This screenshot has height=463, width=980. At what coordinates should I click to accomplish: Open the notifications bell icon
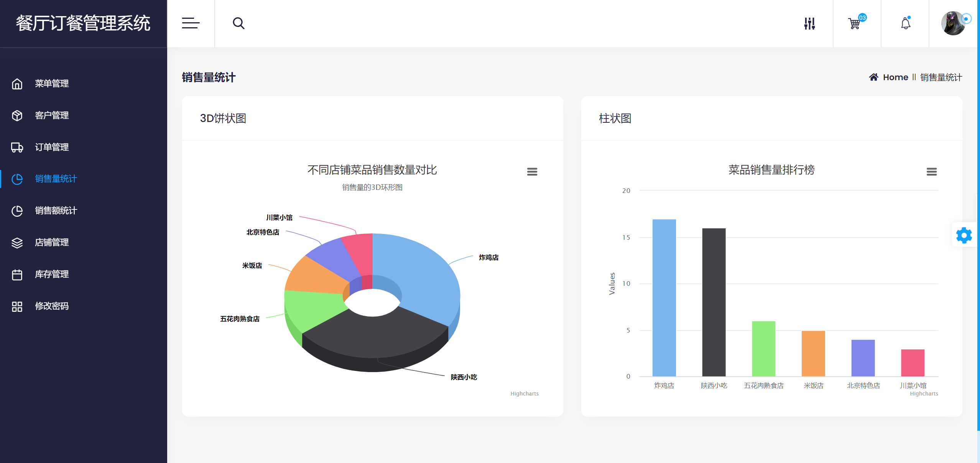pyautogui.click(x=905, y=23)
